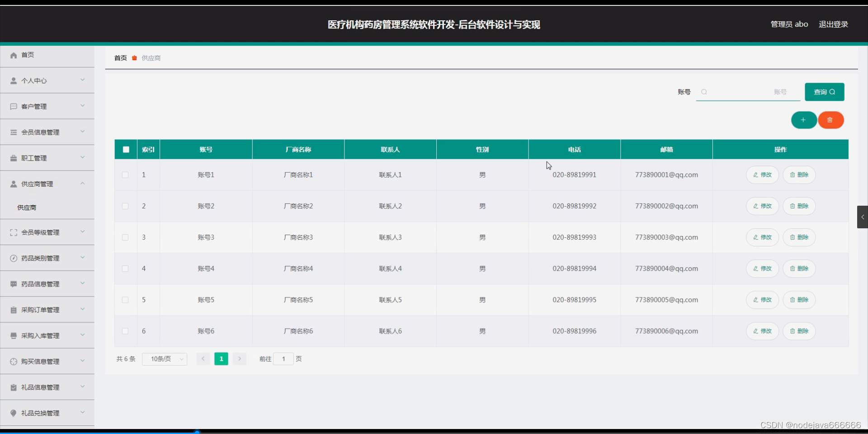Viewport: 868px width, 434px height.
Task: Click the 前往 page number input
Action: click(283, 359)
